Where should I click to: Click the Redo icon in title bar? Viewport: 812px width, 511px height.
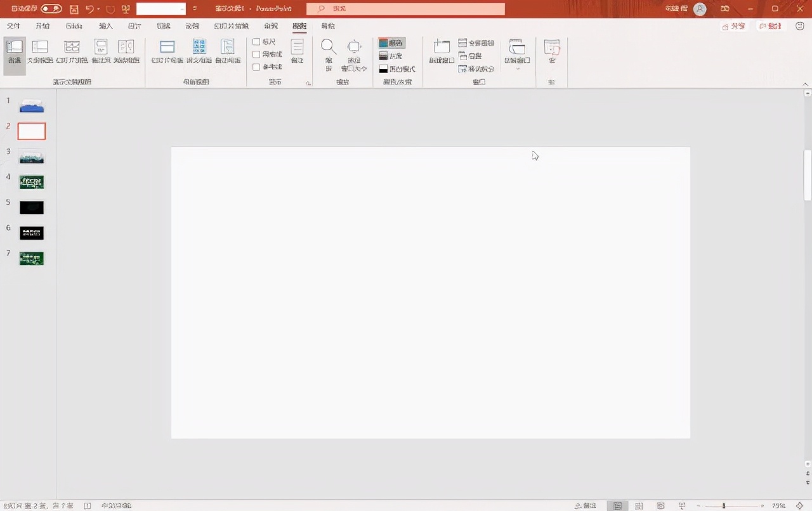110,9
